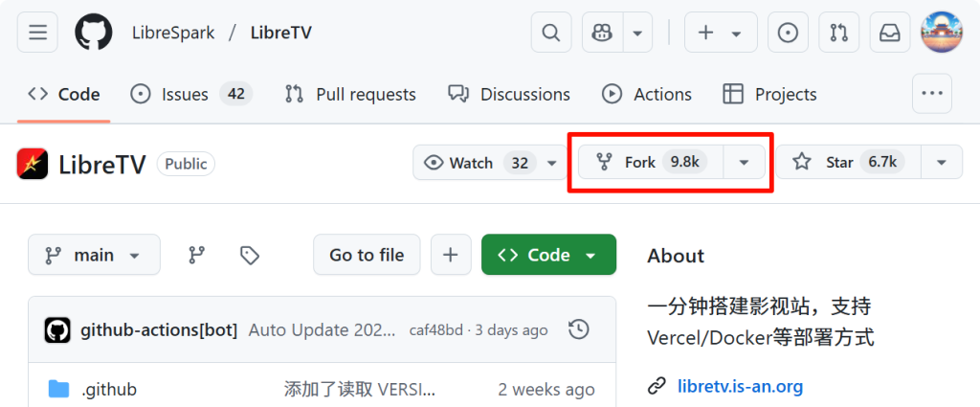Screen dimensions: 980x407
Task: View branches icon next to main
Action: click(x=197, y=255)
